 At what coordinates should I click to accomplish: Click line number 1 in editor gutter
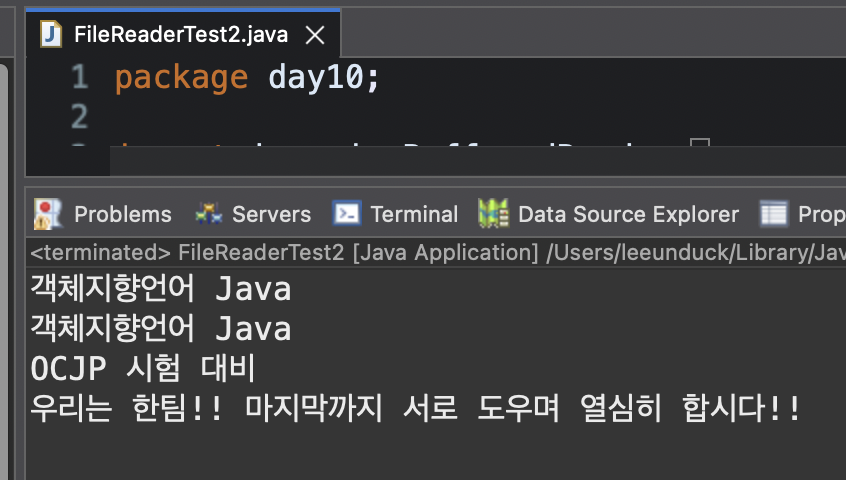pos(79,77)
